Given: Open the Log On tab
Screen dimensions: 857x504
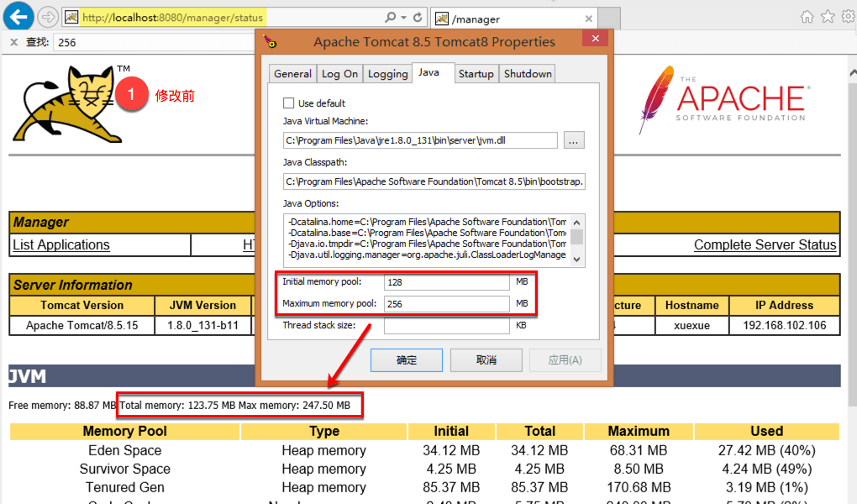Looking at the screenshot, I should tap(339, 73).
